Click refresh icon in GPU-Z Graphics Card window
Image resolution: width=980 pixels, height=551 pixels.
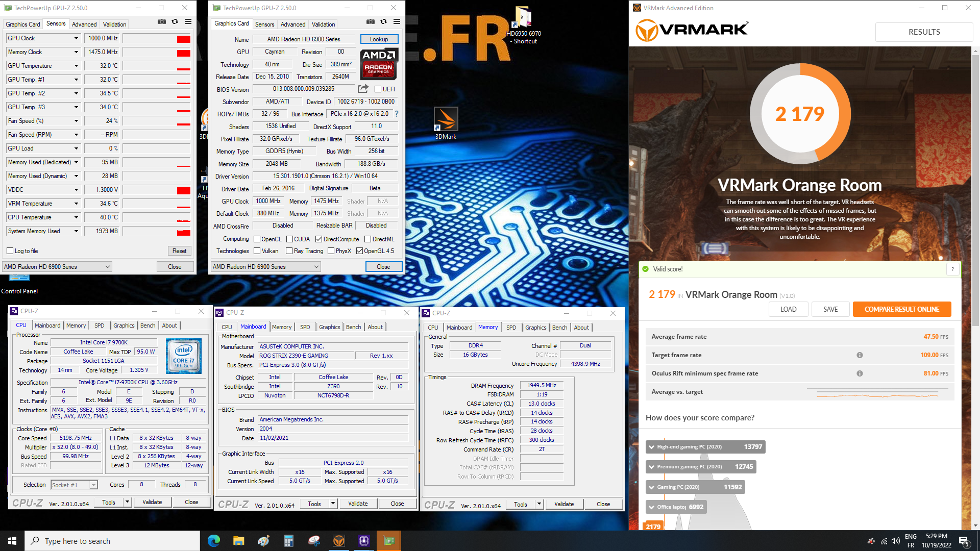[x=383, y=22]
